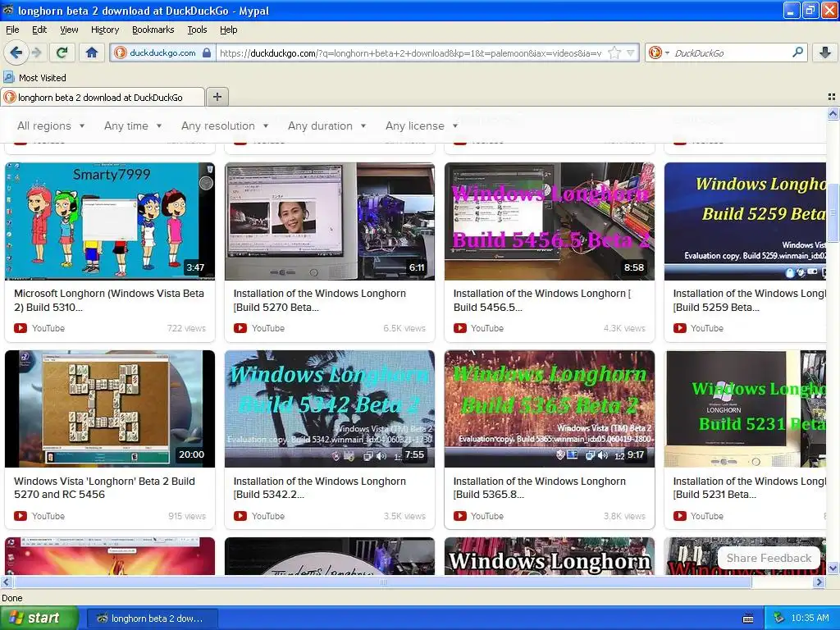Click YouTube icon on Build 5365.8 card

[459, 516]
